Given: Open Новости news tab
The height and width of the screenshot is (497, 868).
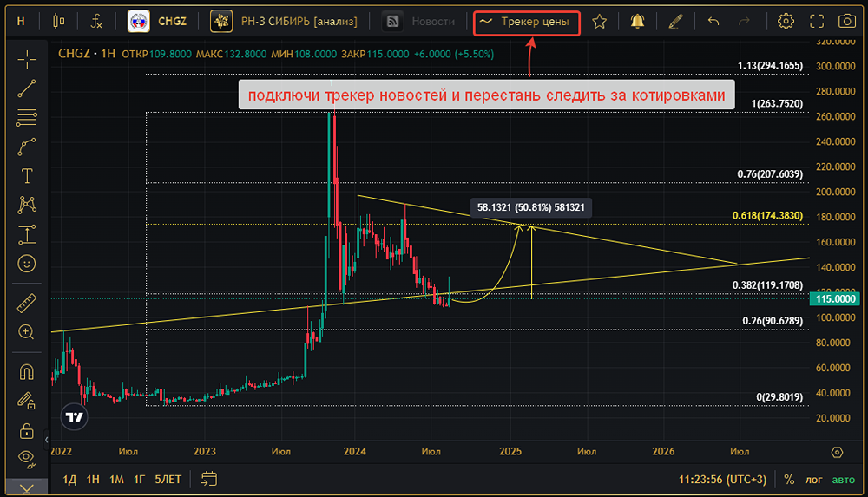Looking at the screenshot, I should (419, 22).
